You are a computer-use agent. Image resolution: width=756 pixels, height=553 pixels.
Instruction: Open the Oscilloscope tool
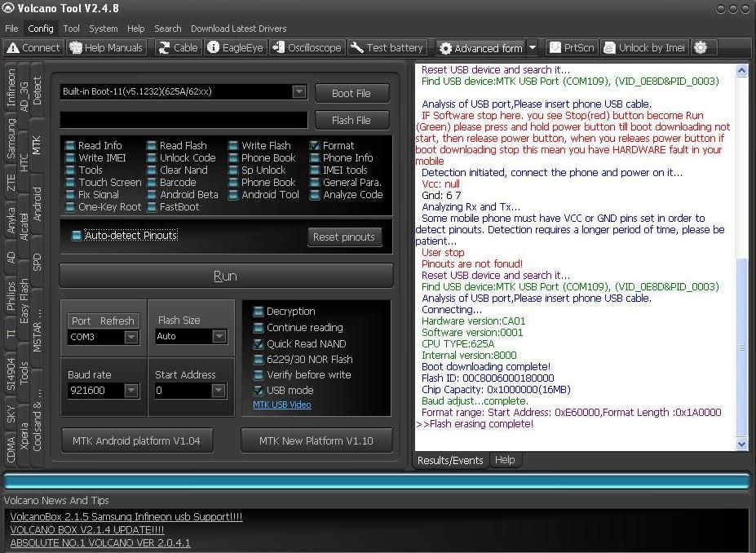point(307,47)
